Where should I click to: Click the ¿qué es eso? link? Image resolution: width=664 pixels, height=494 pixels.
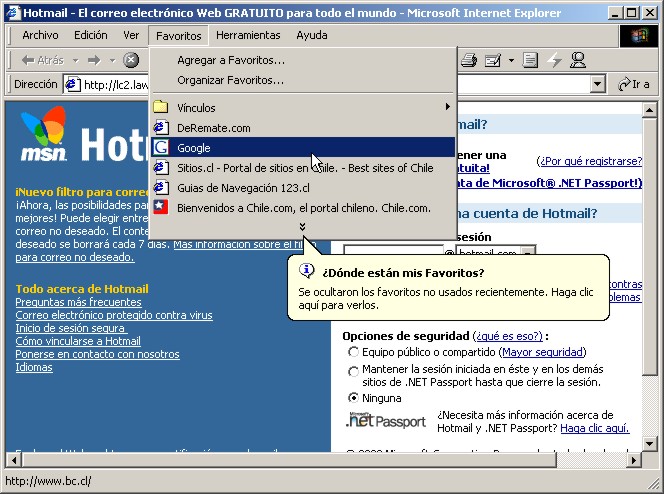click(x=509, y=336)
